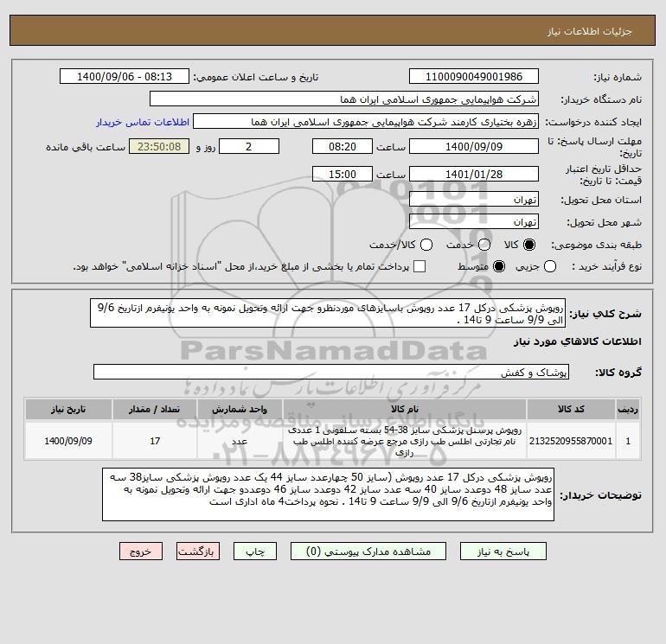Click the پوشاک و کفش goods group field
666x644 pixels.
[331, 373]
